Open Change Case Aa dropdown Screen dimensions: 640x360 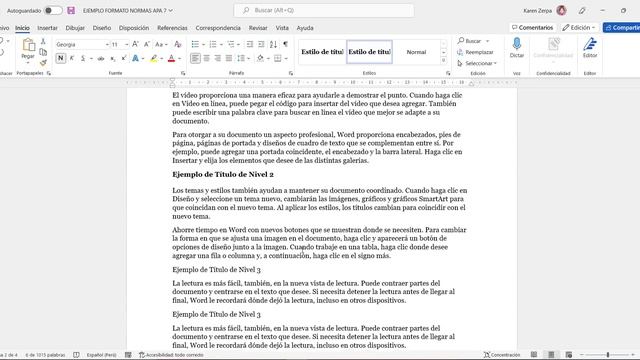(161, 44)
